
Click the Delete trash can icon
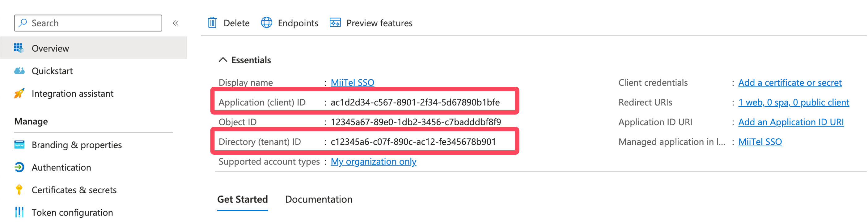coord(212,23)
